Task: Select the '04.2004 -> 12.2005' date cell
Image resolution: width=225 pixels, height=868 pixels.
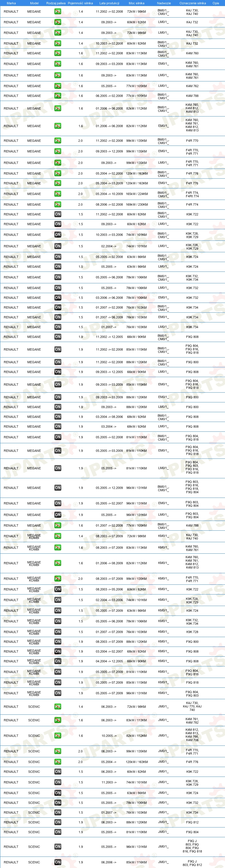Action: pyautogui.click(x=109, y=661)
